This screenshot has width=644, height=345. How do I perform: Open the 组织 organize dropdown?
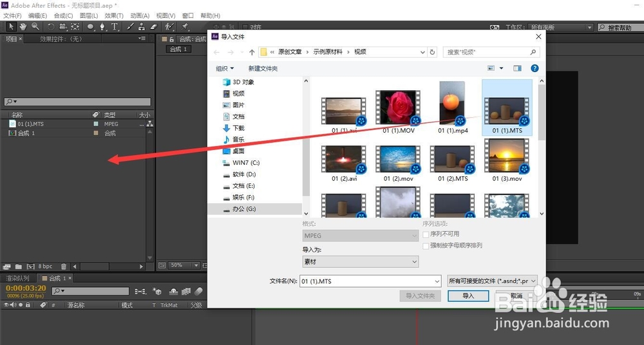(225, 69)
